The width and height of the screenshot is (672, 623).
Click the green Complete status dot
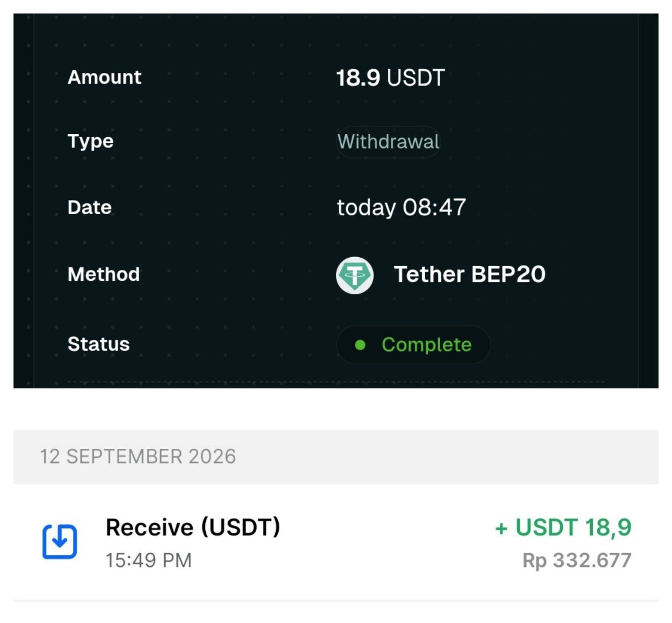(x=360, y=345)
